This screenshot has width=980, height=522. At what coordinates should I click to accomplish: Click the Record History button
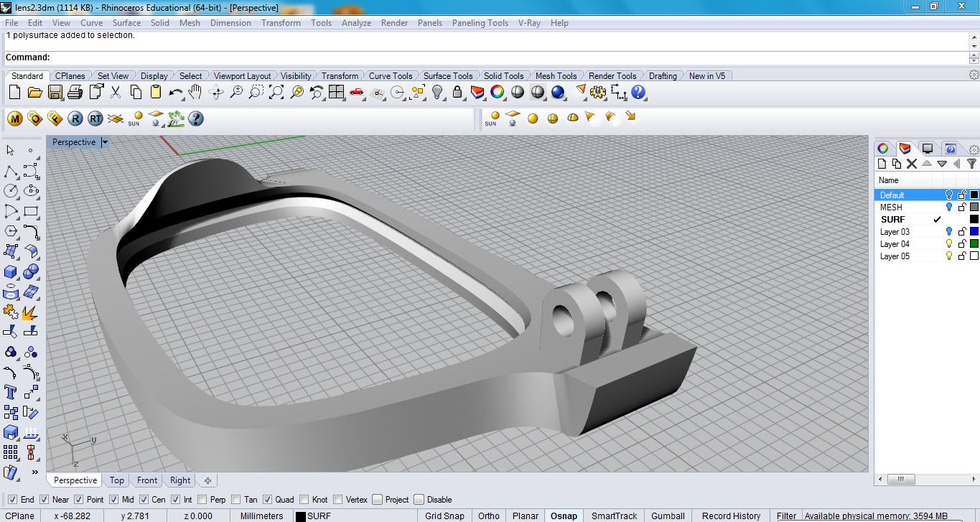[731, 516]
